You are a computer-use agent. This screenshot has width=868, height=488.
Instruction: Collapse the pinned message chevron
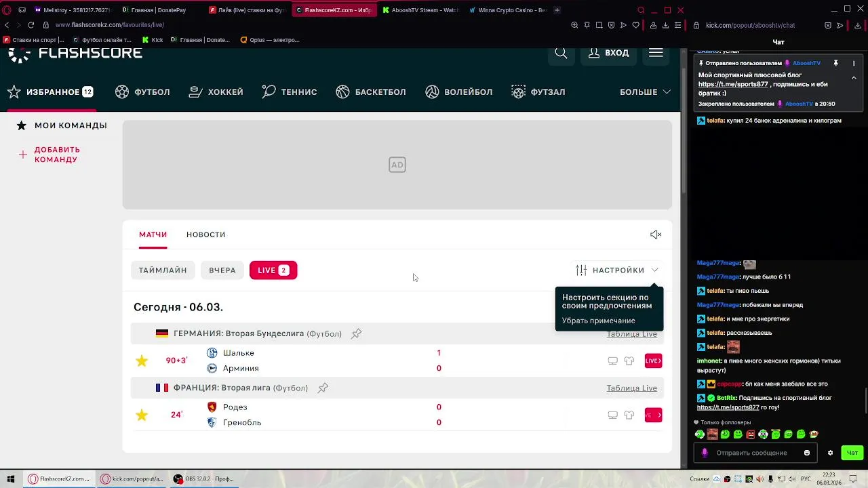click(x=854, y=78)
